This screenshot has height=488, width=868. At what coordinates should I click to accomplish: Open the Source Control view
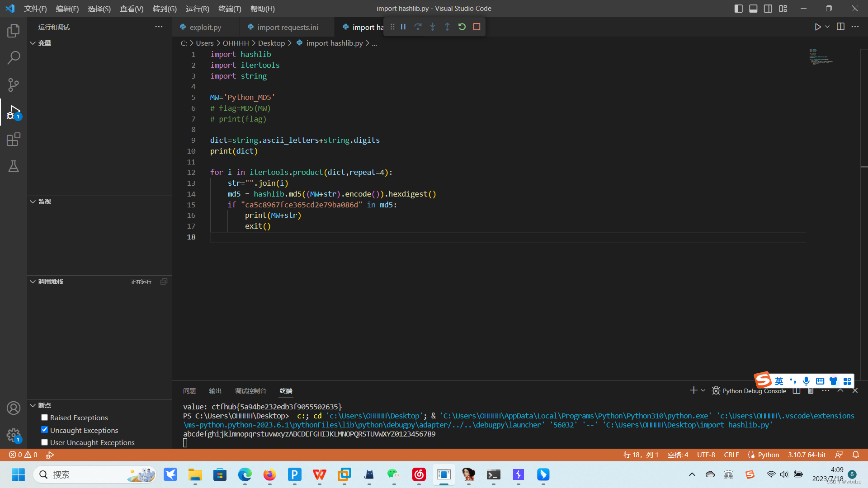[x=14, y=85]
